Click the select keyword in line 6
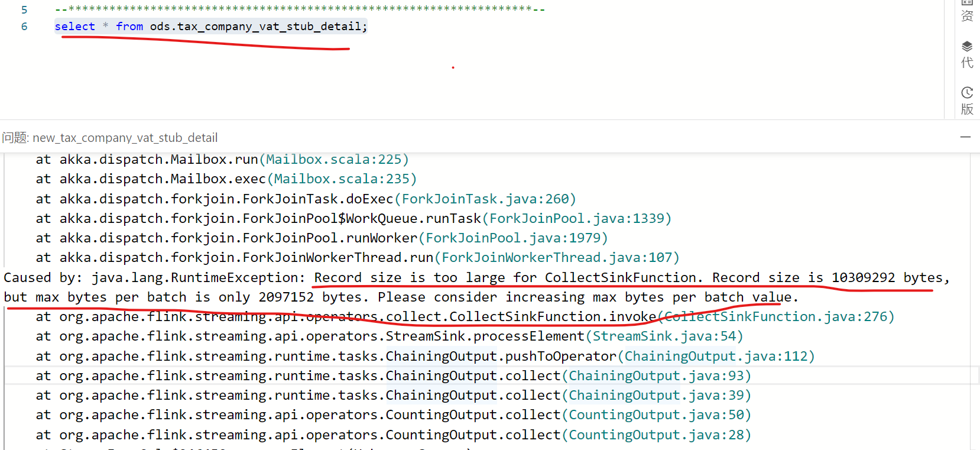Screen dimensions: 980x450 coord(75,27)
